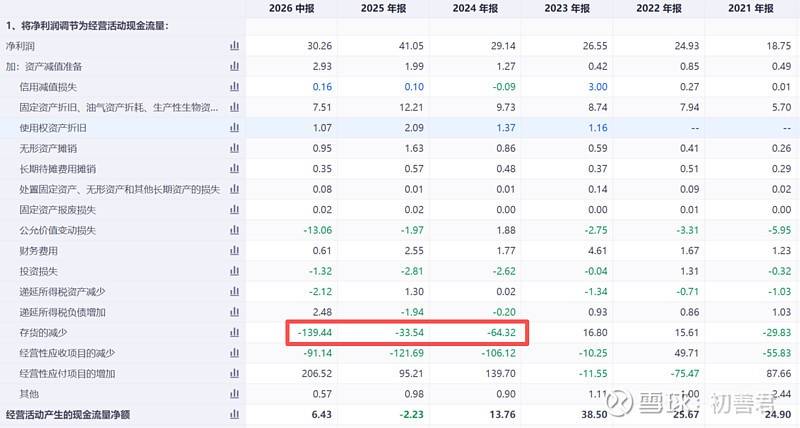Select the 2022 年报 column header
The width and height of the screenshot is (800, 428).
tap(659, 8)
